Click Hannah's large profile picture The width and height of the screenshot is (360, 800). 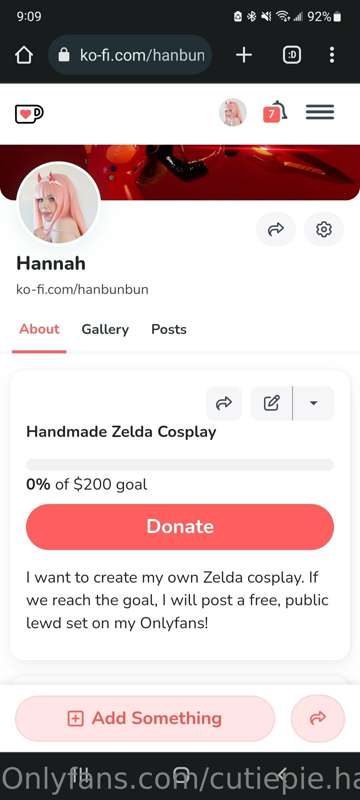click(59, 204)
